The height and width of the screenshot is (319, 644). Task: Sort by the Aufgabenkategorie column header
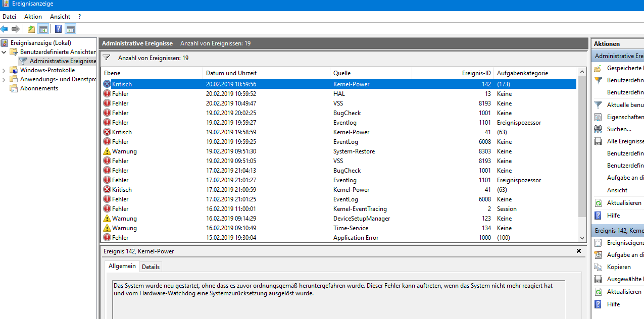(x=535, y=73)
